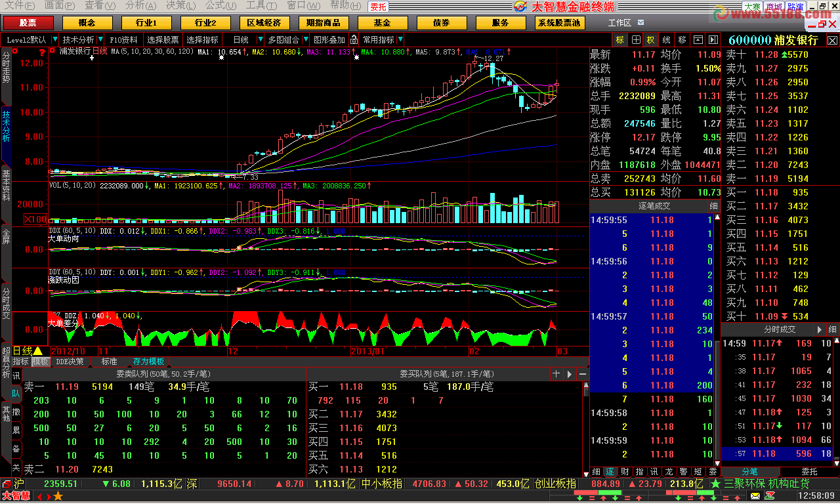Open the 决策 menu
The height and width of the screenshot is (504, 840).
point(180,5)
